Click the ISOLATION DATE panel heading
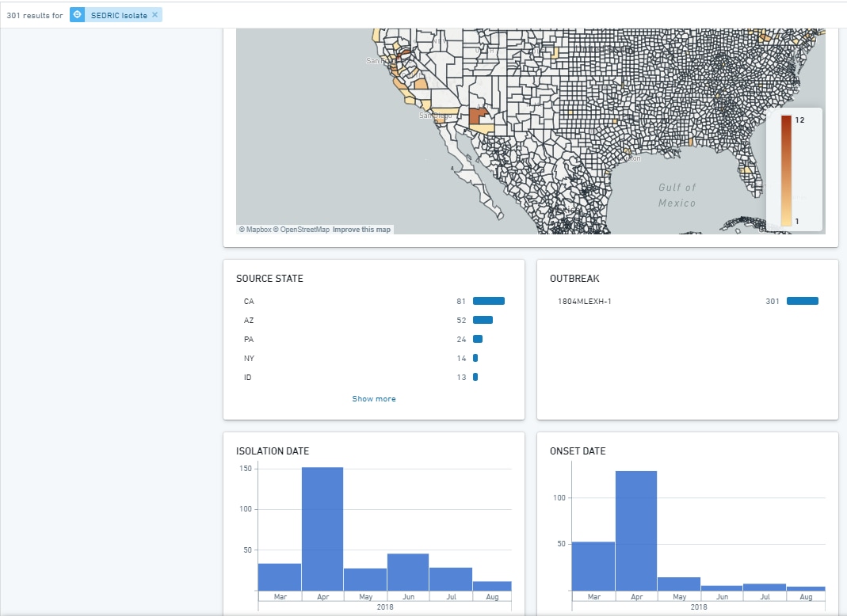 tap(273, 451)
